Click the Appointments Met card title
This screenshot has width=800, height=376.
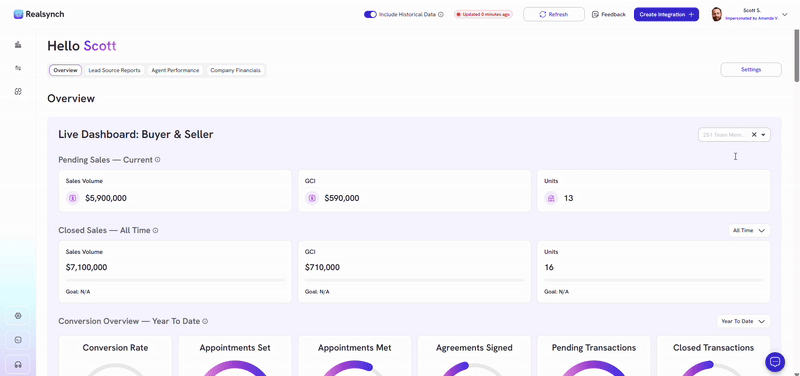click(355, 348)
